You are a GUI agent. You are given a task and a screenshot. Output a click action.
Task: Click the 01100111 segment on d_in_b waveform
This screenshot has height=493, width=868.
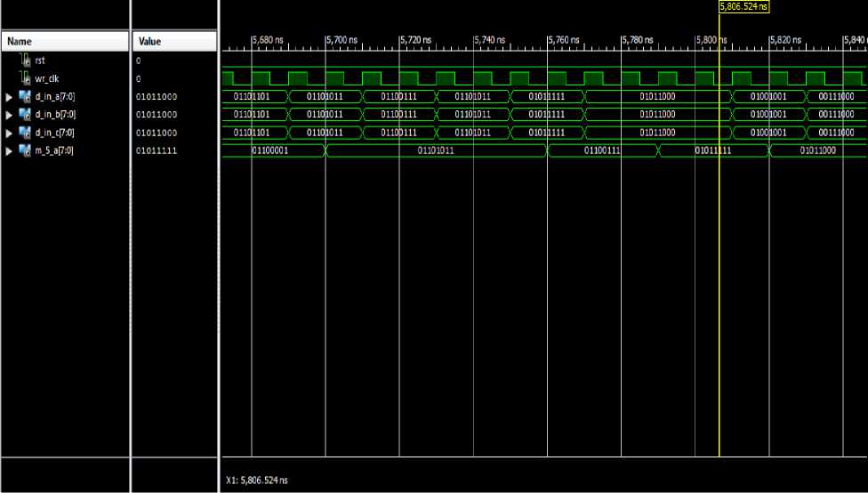pos(399,115)
